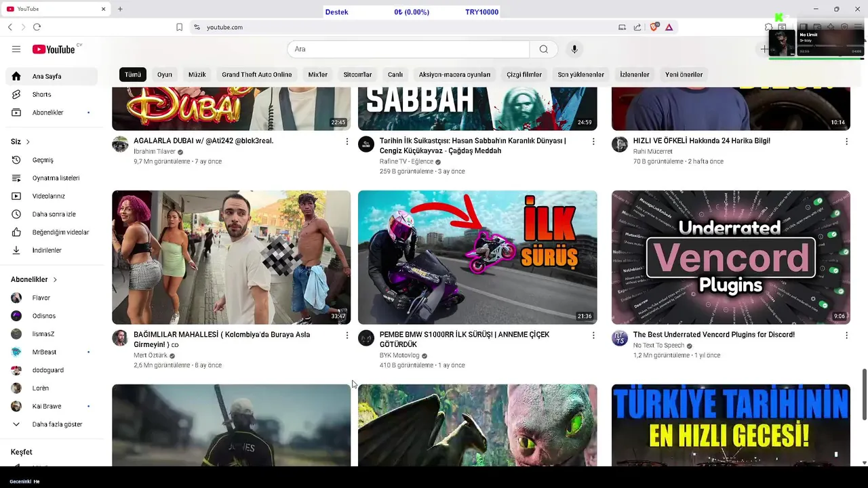Viewport: 868px width, 488px height.
Task: Open options for PEMBE BMW video
Action: pyautogui.click(x=593, y=335)
